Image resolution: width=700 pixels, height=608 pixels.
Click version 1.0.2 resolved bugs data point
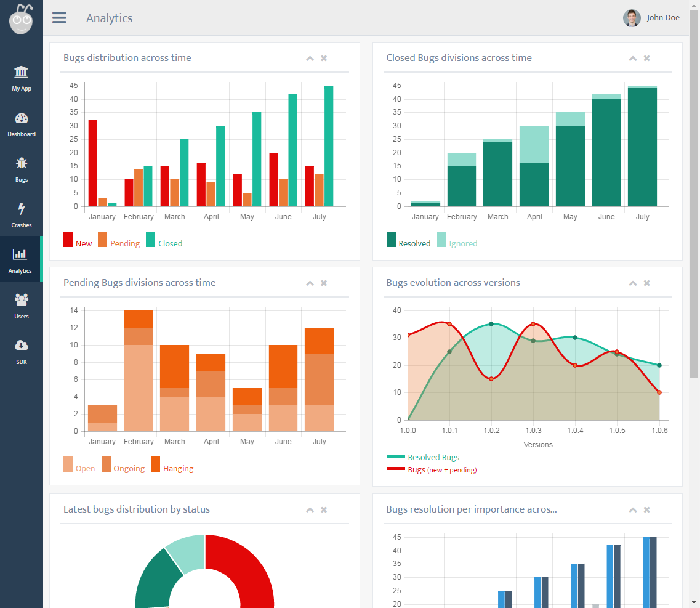491,324
